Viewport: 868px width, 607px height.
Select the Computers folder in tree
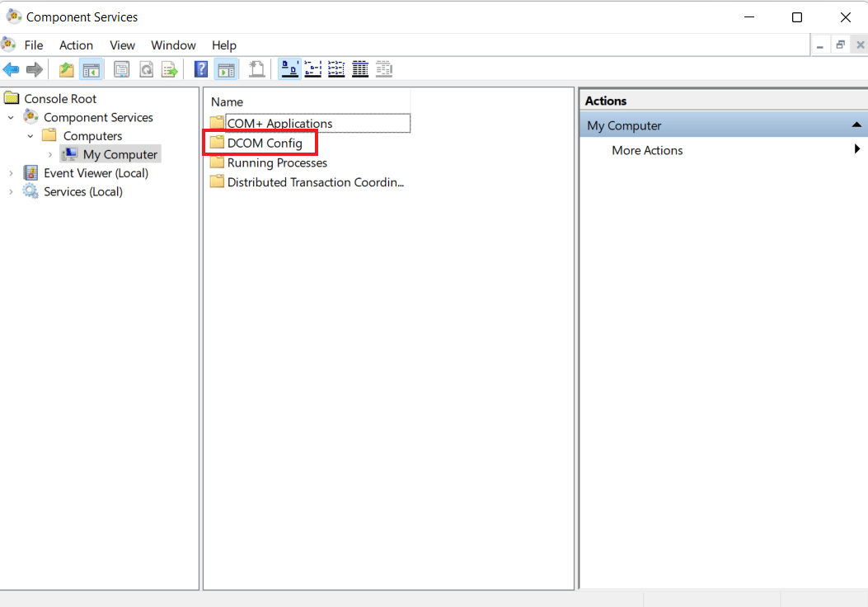(92, 136)
